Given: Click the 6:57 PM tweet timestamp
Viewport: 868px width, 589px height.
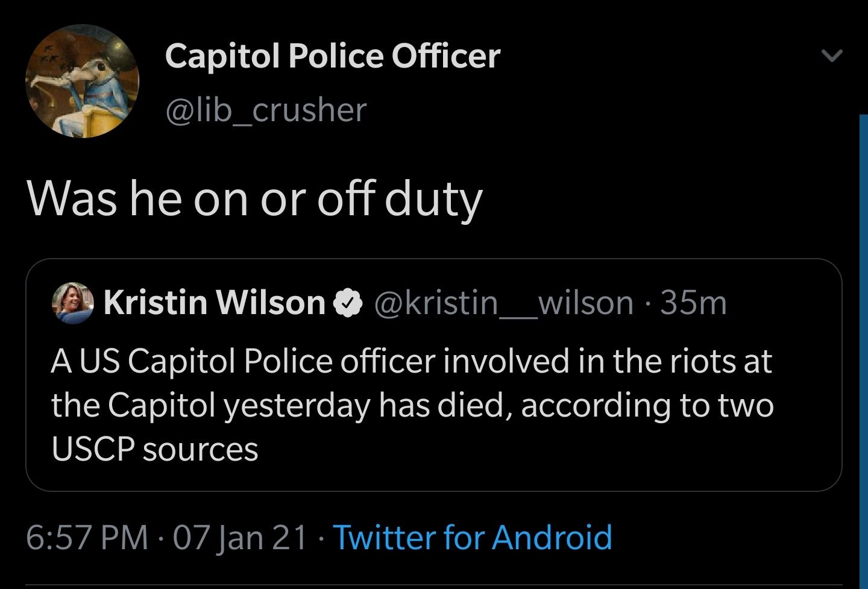Looking at the screenshot, I should pyautogui.click(x=87, y=537).
